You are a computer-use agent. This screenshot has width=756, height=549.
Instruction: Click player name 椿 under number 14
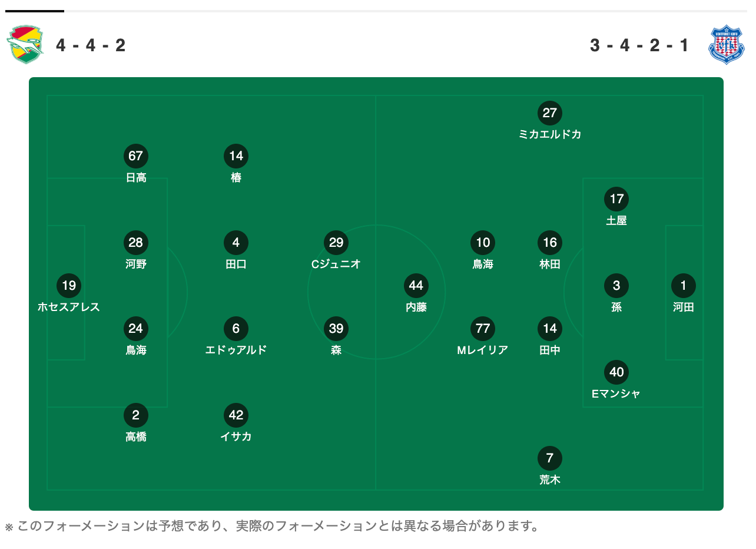click(x=236, y=177)
